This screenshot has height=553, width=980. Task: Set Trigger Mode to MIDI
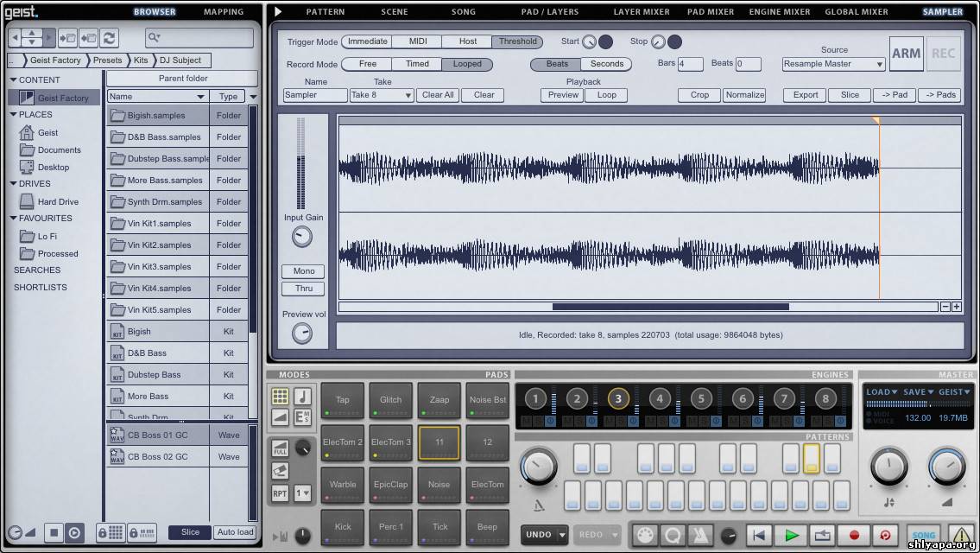(417, 41)
